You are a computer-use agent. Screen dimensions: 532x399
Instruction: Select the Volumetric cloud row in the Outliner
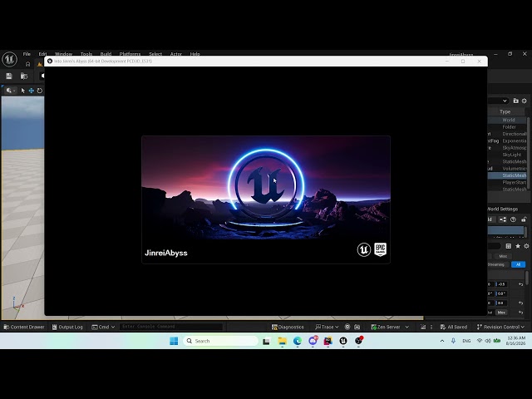(507, 169)
